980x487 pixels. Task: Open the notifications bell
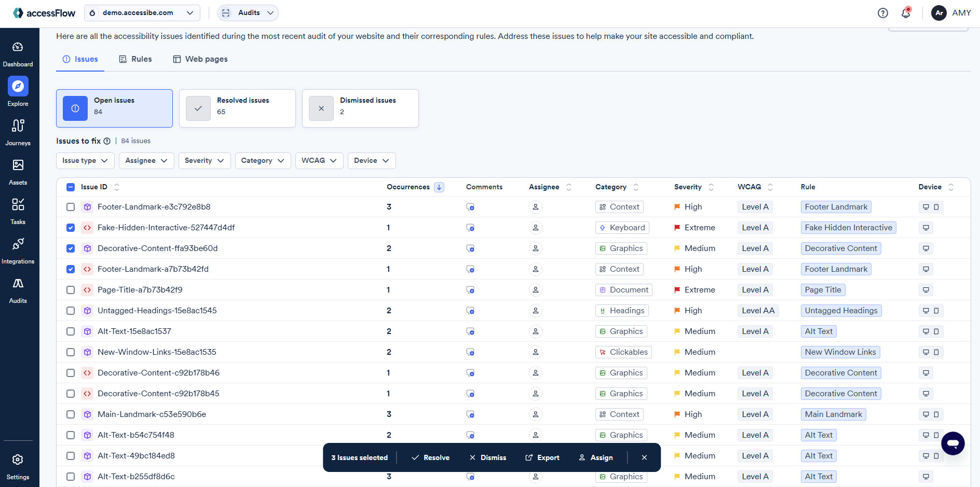click(906, 13)
